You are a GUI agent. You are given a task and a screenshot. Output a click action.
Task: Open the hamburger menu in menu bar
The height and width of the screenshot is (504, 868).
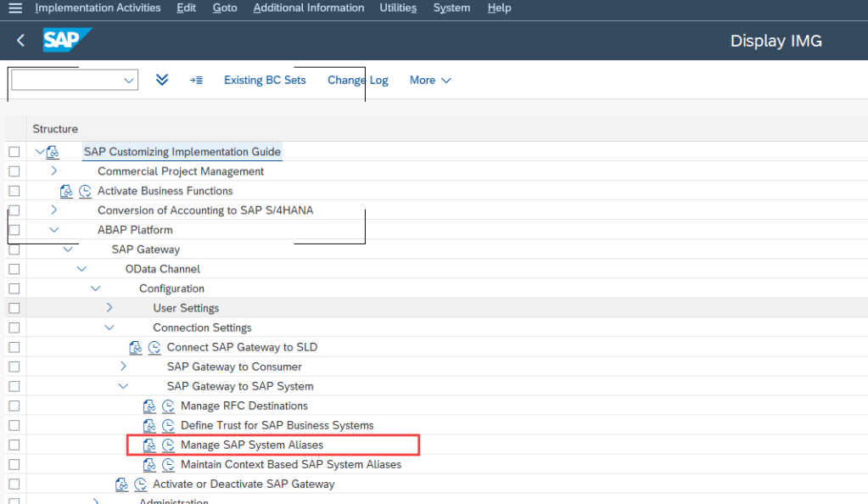click(14, 8)
